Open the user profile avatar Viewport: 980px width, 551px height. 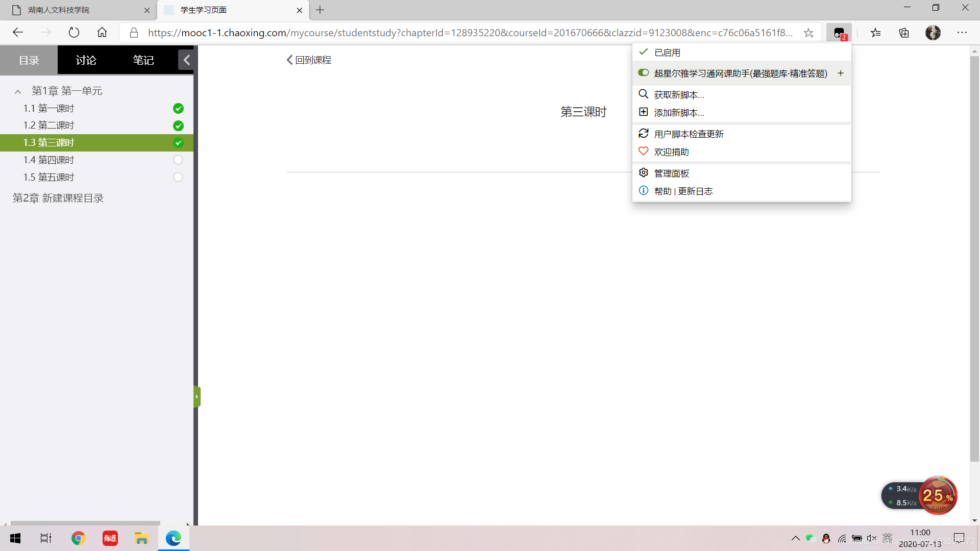933,33
